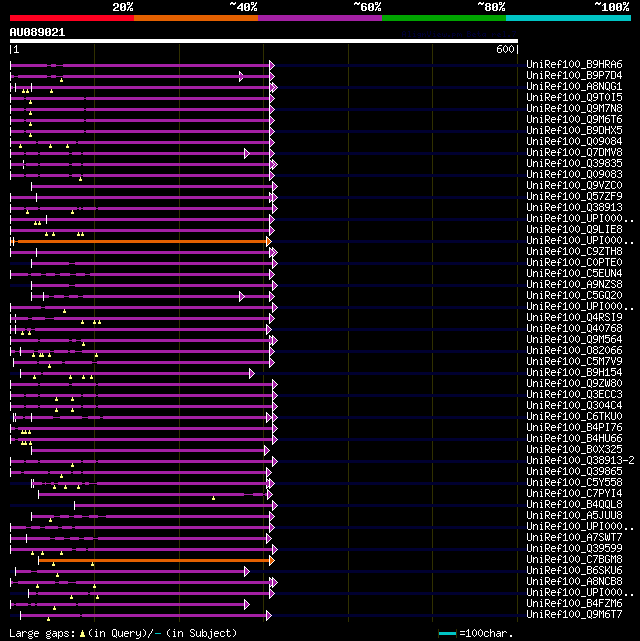Select the UniRef100_B4HU66 label
The width and height of the screenshot is (640, 641).
point(574,439)
